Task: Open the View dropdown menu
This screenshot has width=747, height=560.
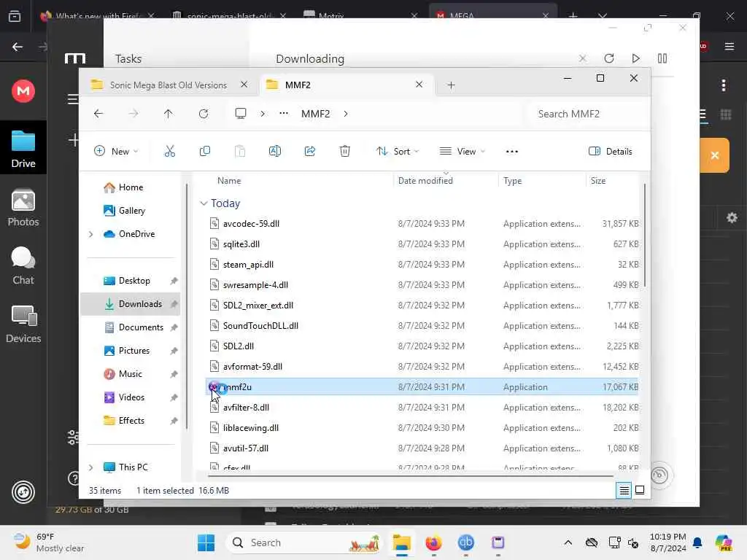Action: [x=462, y=152]
